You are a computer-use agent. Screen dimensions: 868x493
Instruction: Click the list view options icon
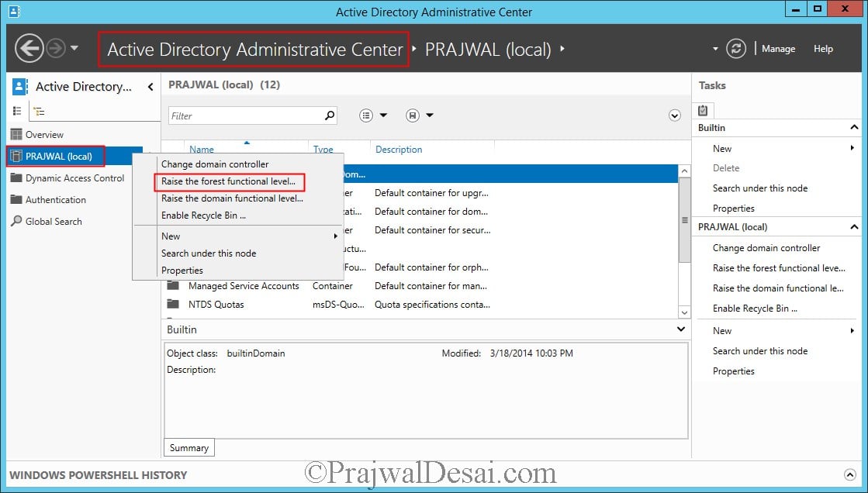[366, 115]
